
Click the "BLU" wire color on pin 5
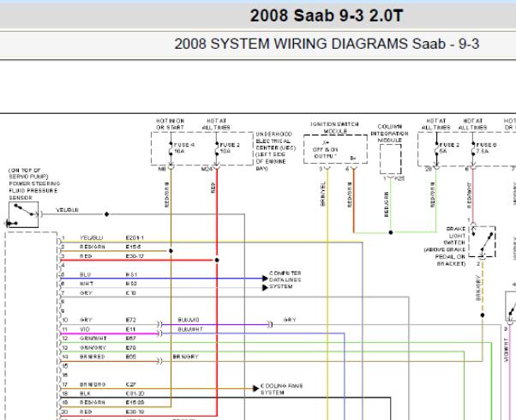click(85, 274)
